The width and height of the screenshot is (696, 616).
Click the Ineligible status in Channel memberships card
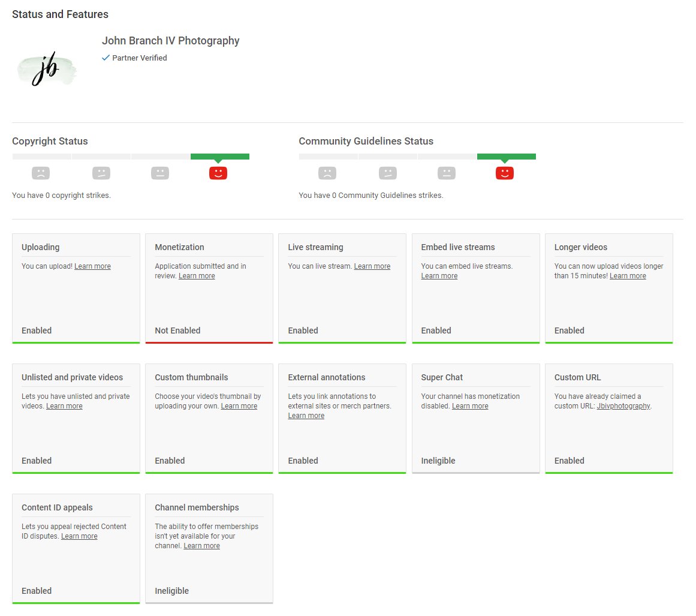tap(172, 591)
